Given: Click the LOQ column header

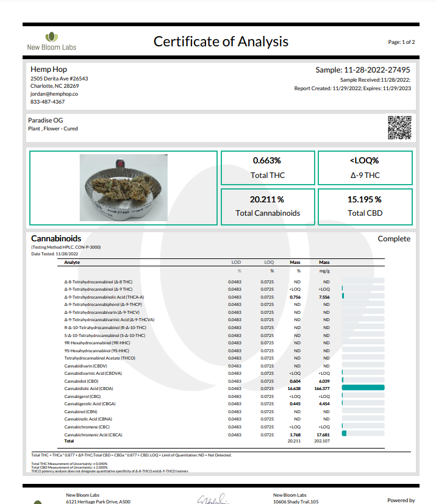Looking at the screenshot, I should click(269, 262).
